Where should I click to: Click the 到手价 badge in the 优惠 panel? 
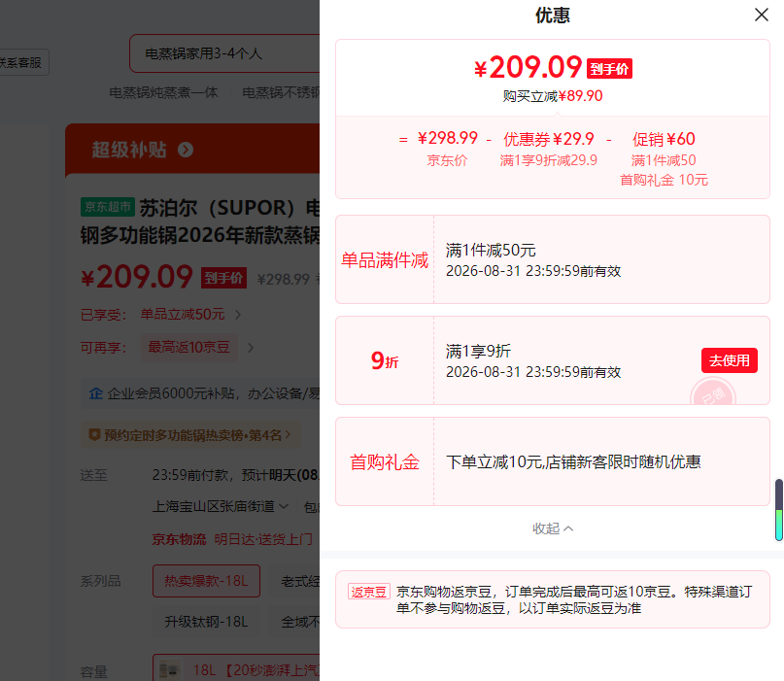coord(609,69)
